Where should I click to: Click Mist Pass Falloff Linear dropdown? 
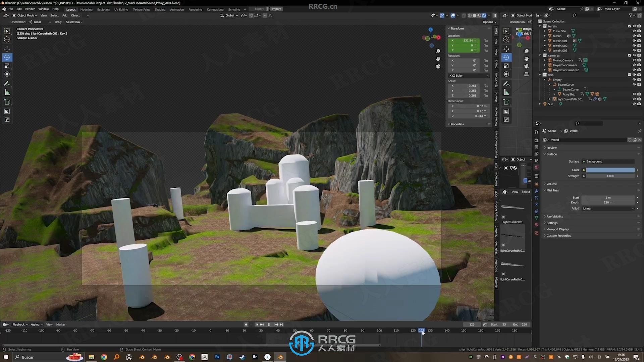coord(608,208)
